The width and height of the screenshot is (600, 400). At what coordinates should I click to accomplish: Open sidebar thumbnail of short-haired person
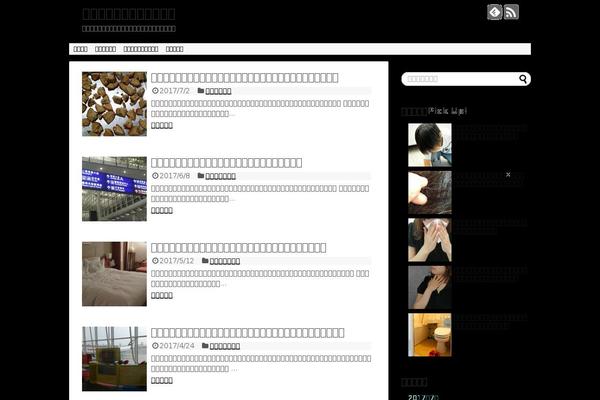[x=430, y=145]
